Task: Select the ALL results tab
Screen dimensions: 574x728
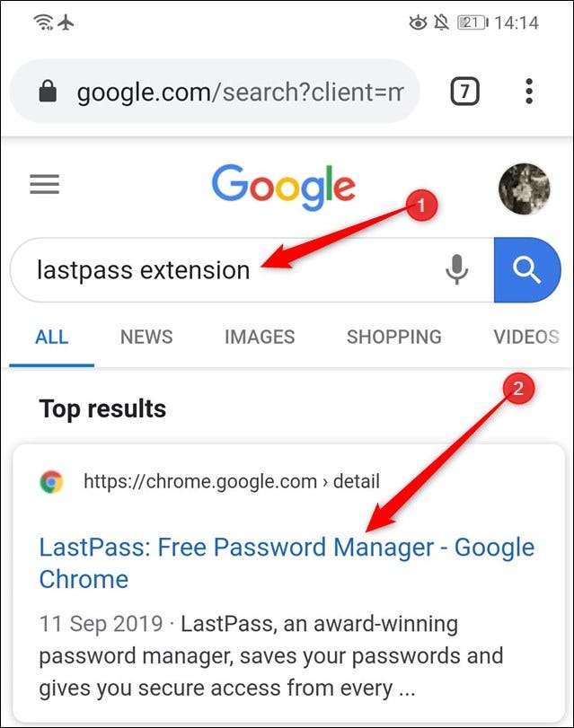Action: [x=51, y=337]
